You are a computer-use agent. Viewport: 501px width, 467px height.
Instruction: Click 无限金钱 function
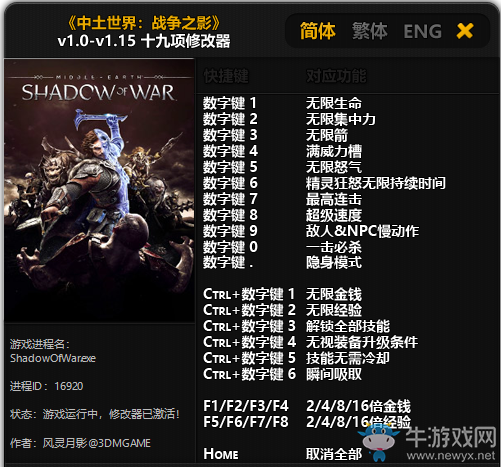click(x=334, y=294)
